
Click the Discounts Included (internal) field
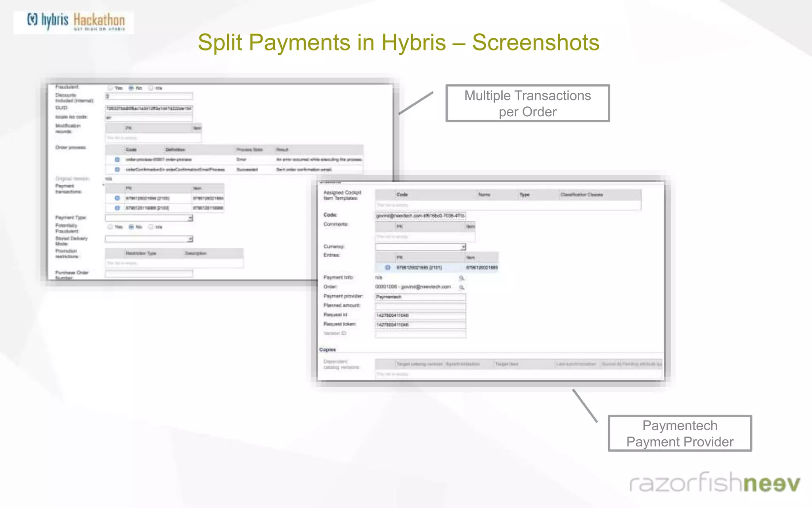coord(149,96)
